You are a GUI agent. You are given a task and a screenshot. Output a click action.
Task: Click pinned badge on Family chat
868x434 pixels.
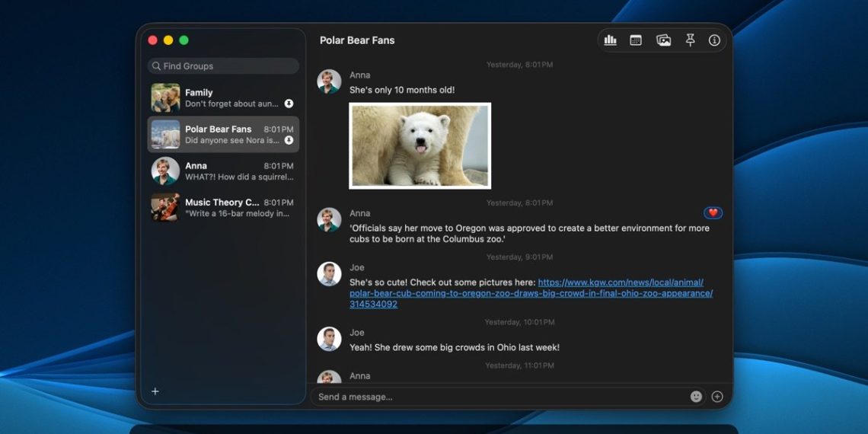click(x=289, y=104)
